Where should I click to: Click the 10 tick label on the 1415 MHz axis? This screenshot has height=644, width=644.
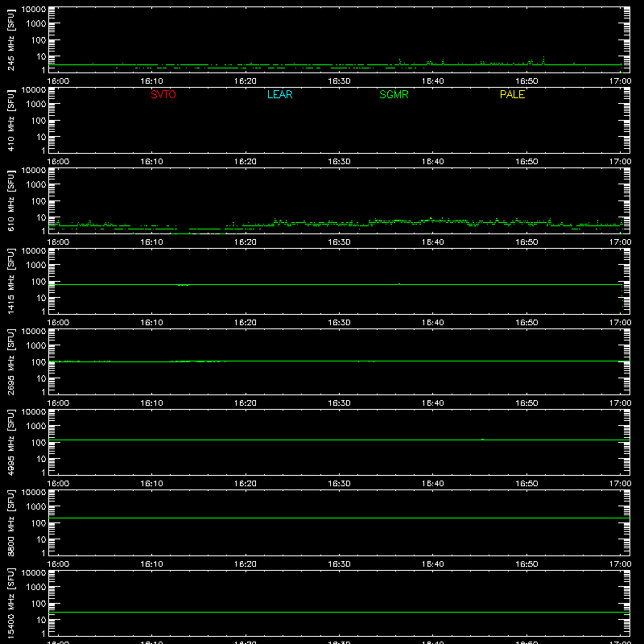coord(41,298)
